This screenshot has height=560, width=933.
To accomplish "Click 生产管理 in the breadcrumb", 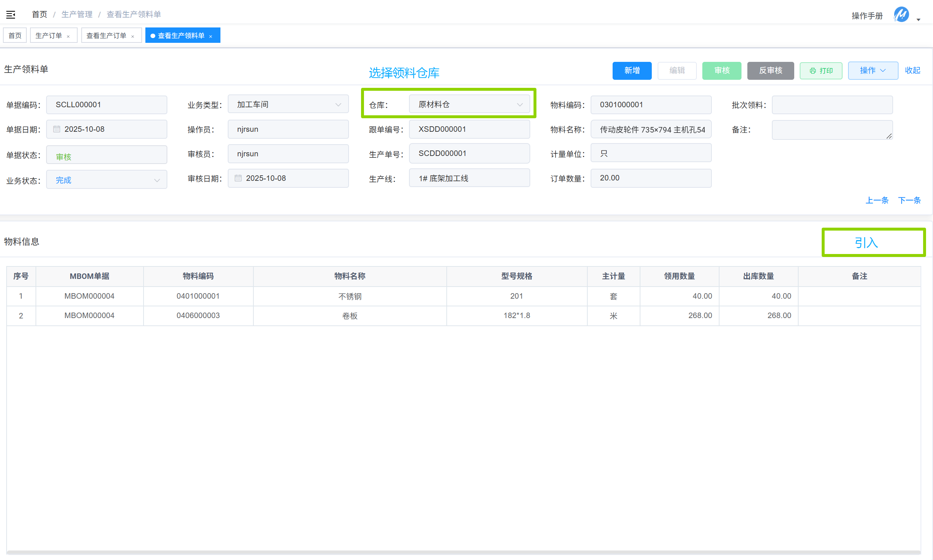I will (77, 14).
